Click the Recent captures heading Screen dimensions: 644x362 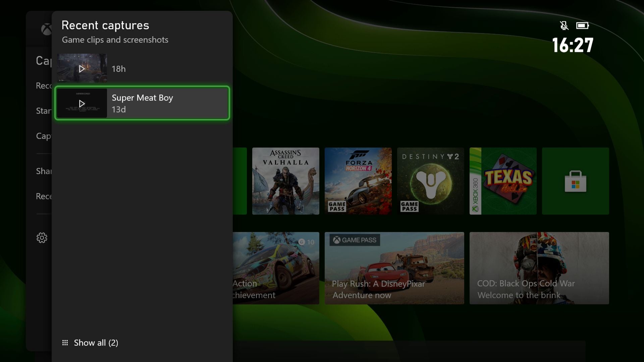pyautogui.click(x=105, y=25)
